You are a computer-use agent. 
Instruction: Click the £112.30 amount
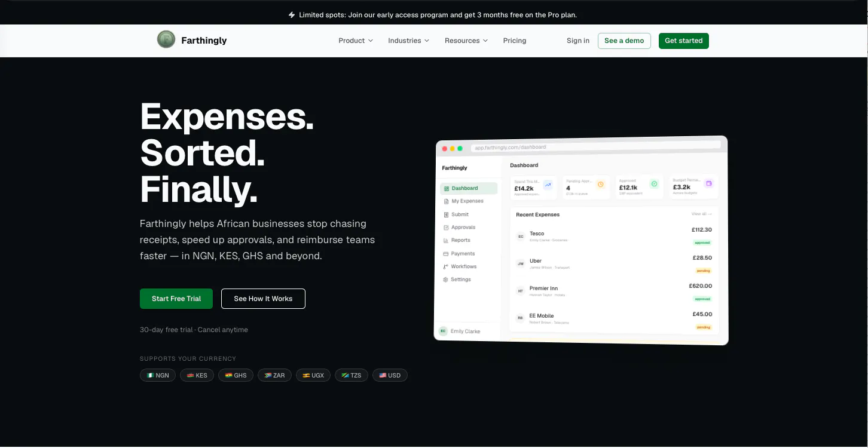coord(702,229)
